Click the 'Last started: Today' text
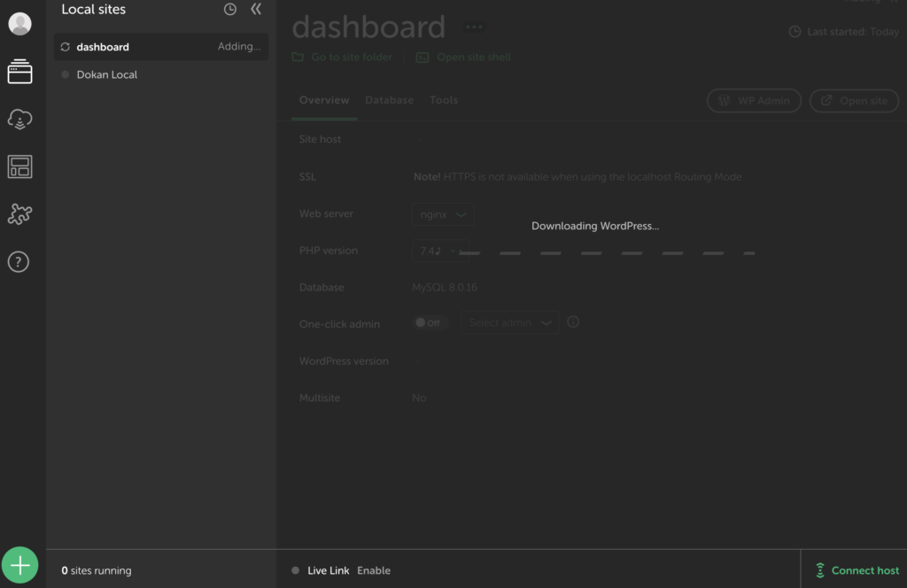The image size is (907, 588). point(853,32)
